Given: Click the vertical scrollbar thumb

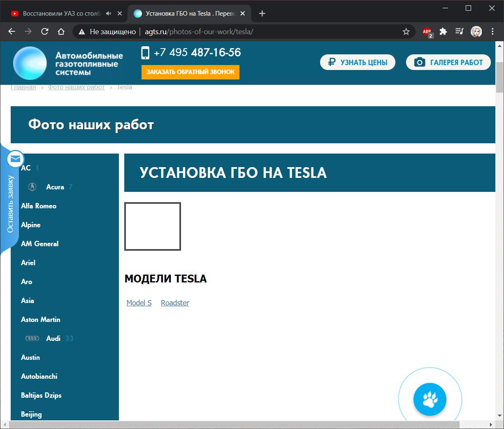Looking at the screenshot, I should (x=499, y=77).
